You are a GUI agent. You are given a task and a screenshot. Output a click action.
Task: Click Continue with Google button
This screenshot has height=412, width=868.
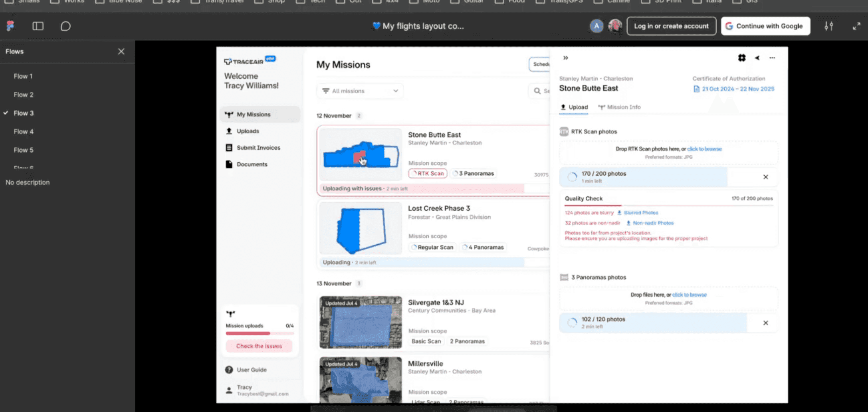(x=765, y=26)
